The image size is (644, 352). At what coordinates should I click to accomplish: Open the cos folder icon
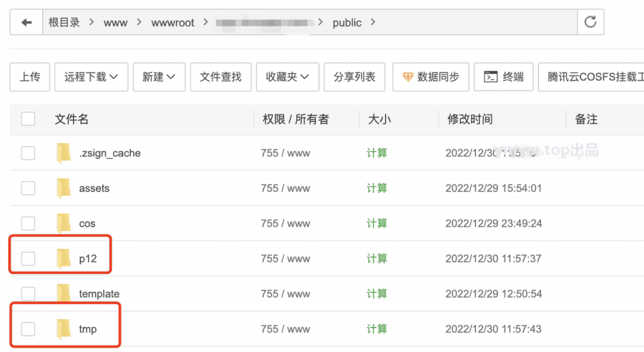(x=64, y=224)
